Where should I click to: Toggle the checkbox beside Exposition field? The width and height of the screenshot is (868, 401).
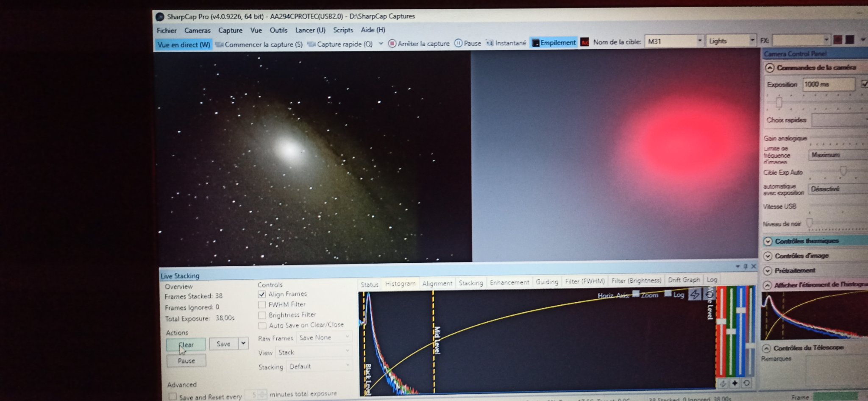(865, 84)
